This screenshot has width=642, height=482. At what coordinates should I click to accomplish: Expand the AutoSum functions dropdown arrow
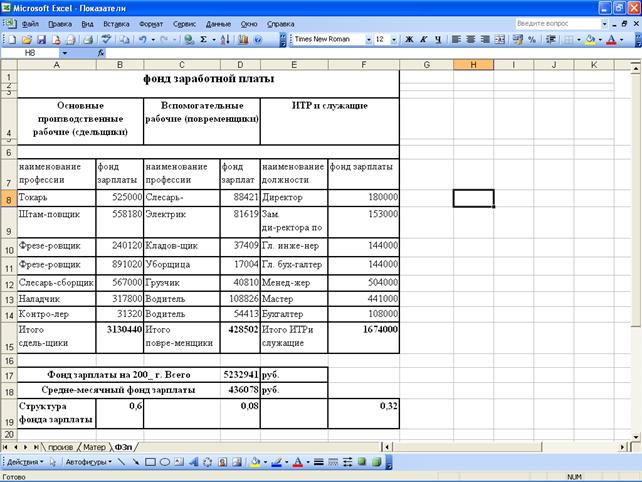point(214,40)
